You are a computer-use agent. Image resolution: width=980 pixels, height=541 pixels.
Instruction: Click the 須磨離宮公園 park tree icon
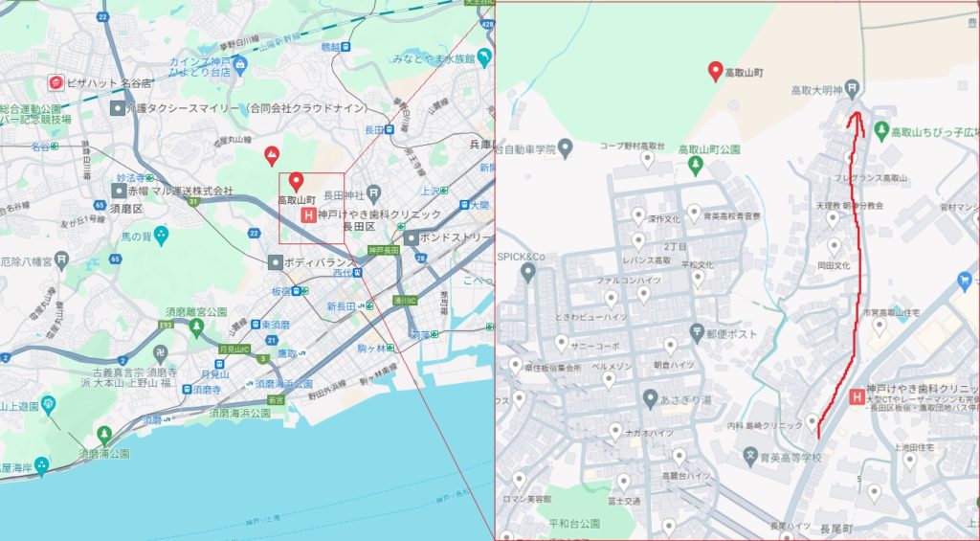click(197, 327)
